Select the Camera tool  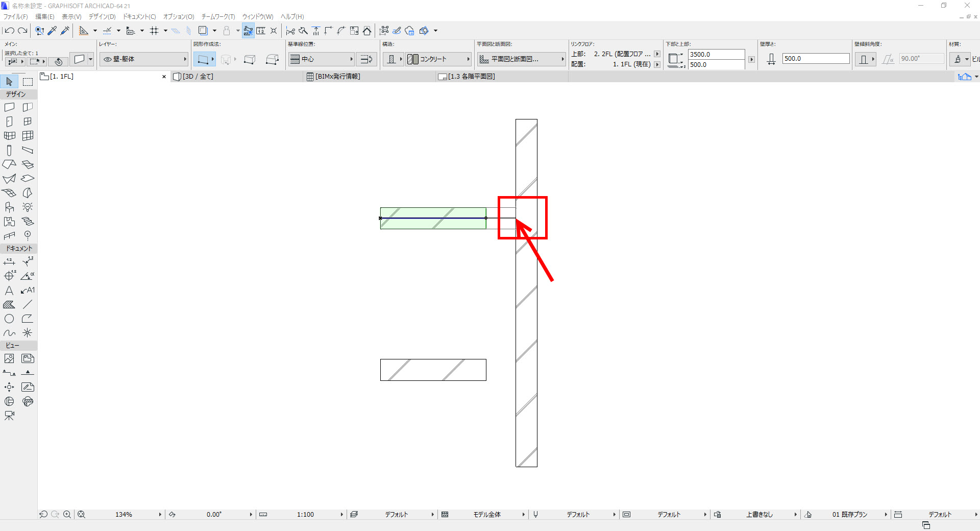click(9, 416)
